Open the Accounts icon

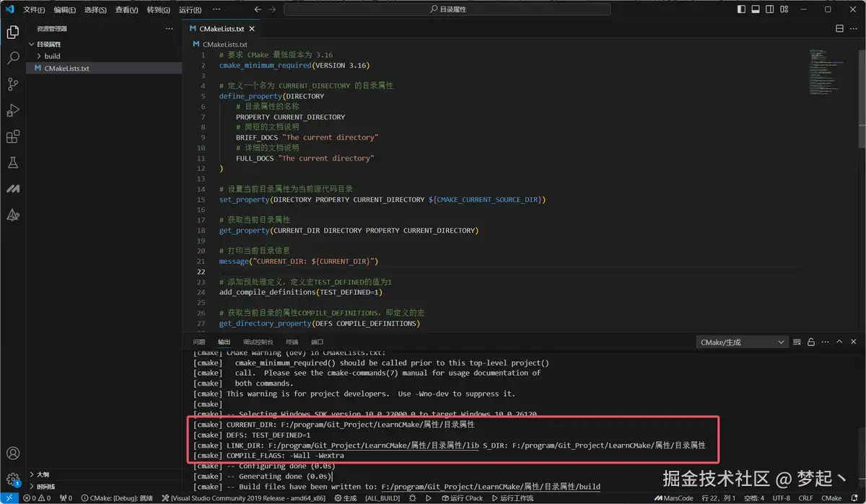[12, 454]
